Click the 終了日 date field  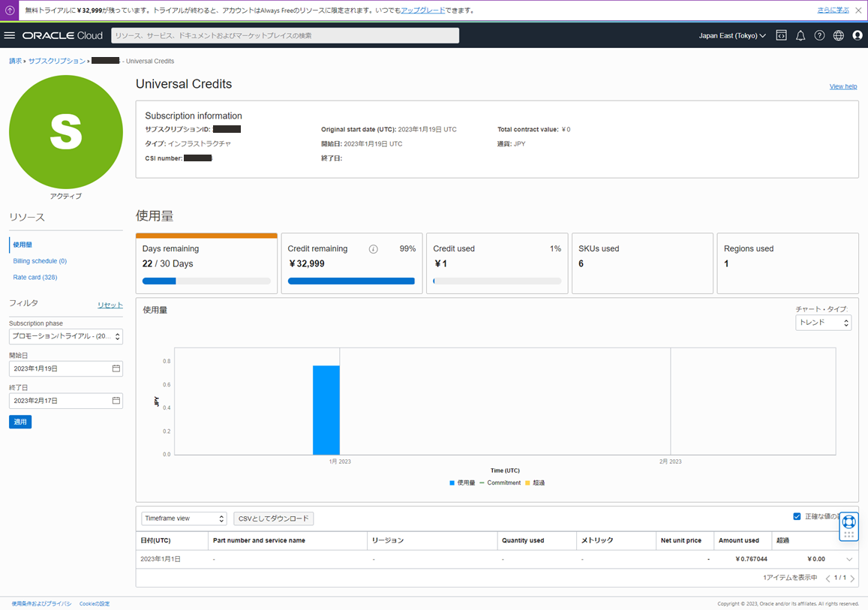[x=66, y=400]
